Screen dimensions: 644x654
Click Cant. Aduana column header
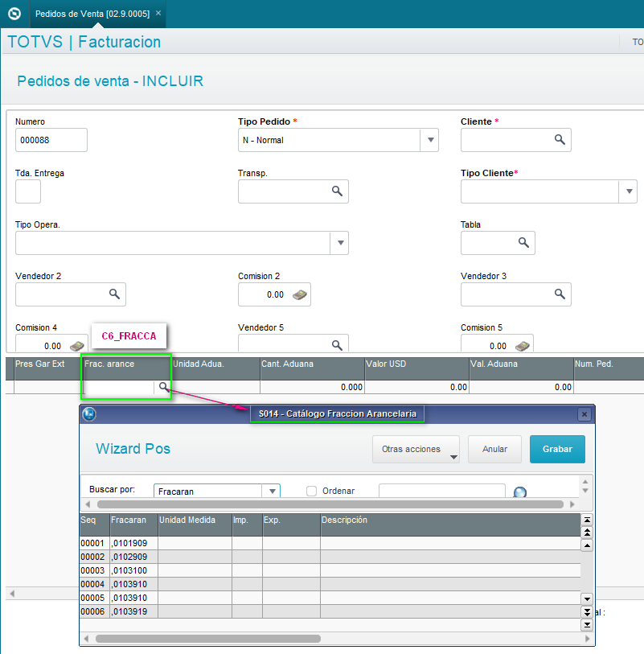pos(312,368)
